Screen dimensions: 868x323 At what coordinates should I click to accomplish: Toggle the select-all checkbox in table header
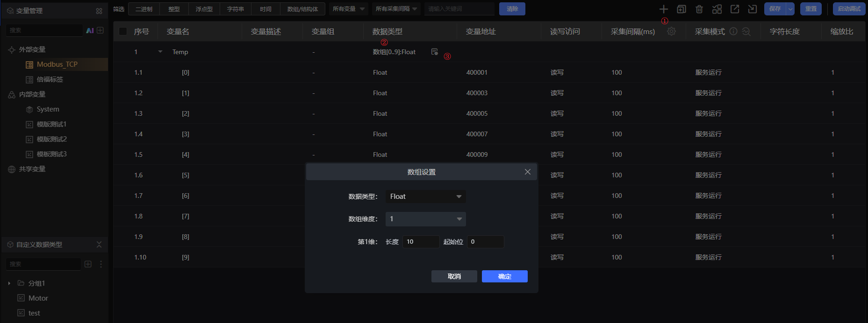(123, 31)
